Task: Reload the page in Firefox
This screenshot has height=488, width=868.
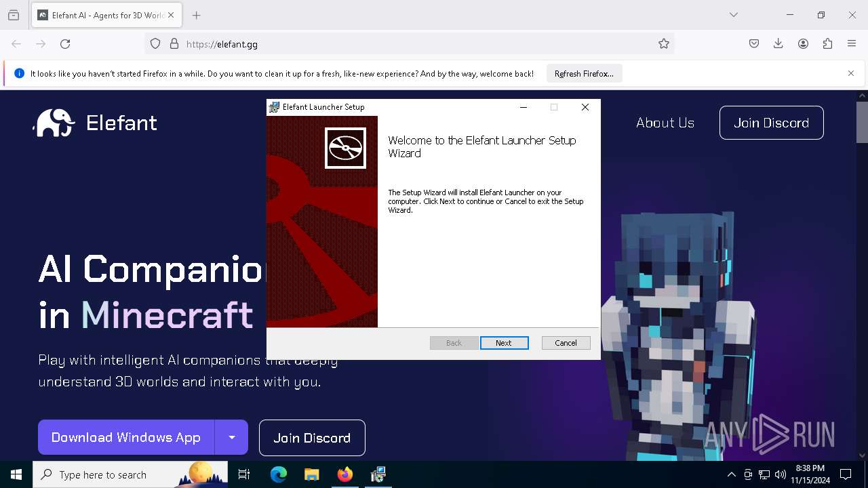Action: tap(65, 44)
